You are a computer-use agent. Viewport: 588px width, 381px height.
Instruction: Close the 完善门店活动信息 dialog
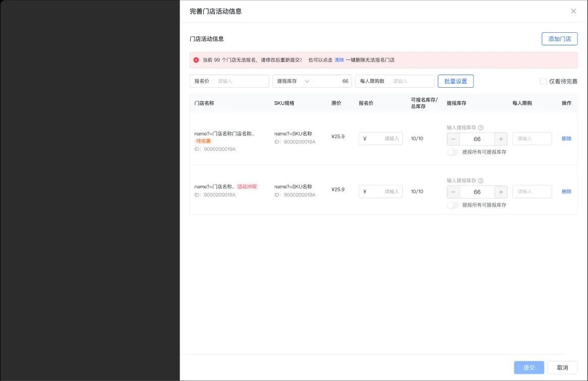573,11
